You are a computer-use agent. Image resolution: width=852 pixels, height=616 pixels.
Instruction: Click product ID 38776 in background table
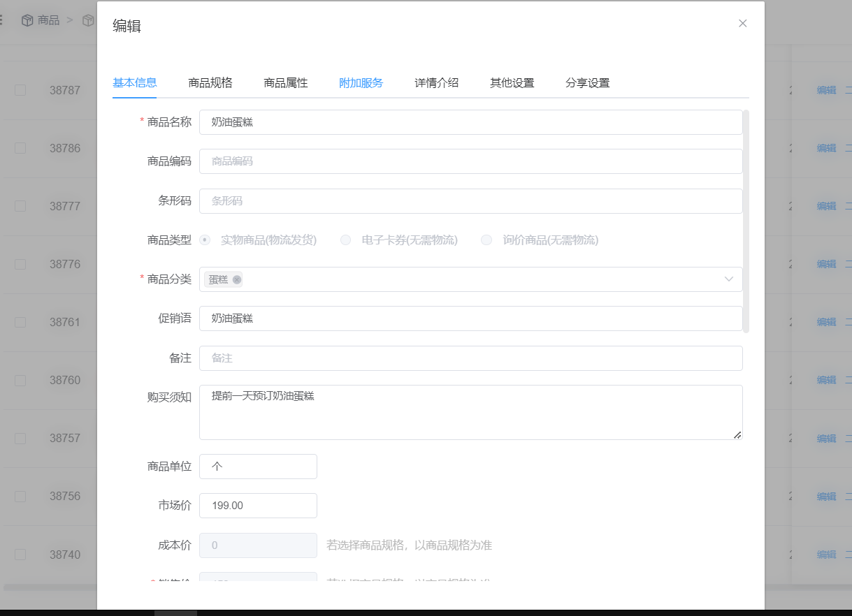coord(65,264)
